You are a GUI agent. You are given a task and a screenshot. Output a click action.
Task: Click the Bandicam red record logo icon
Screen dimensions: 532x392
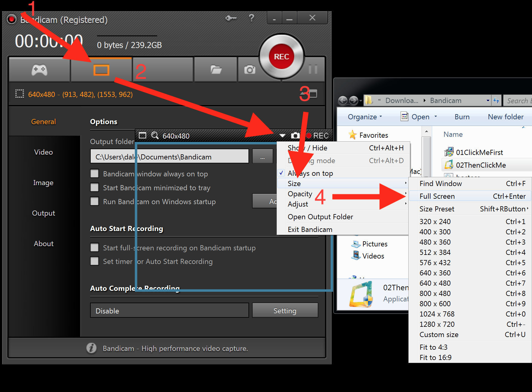tap(11, 19)
